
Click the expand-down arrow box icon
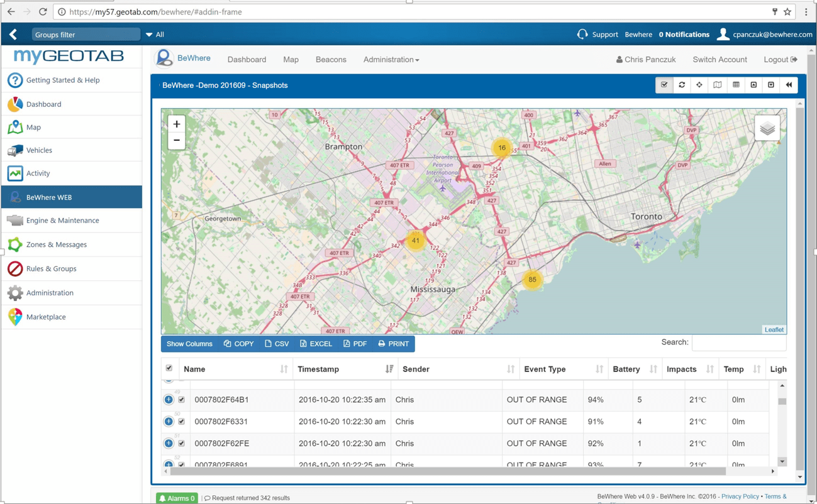771,85
